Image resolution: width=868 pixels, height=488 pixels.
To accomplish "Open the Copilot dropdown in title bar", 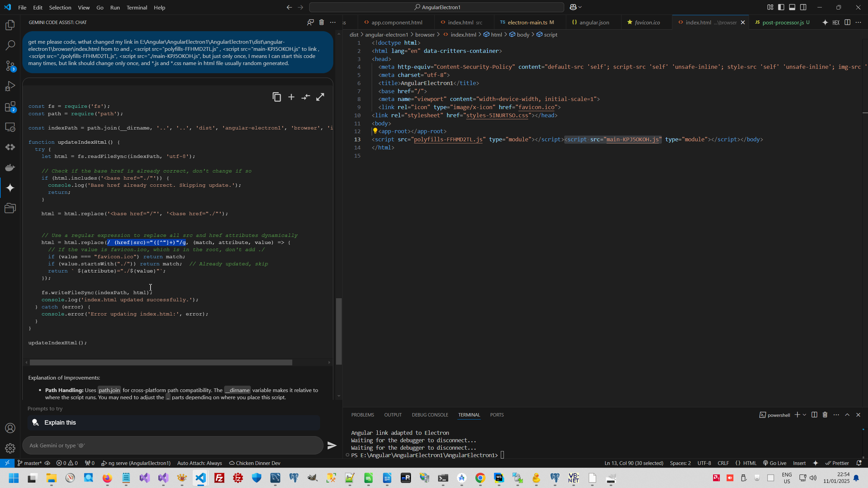I will pos(580,7).
